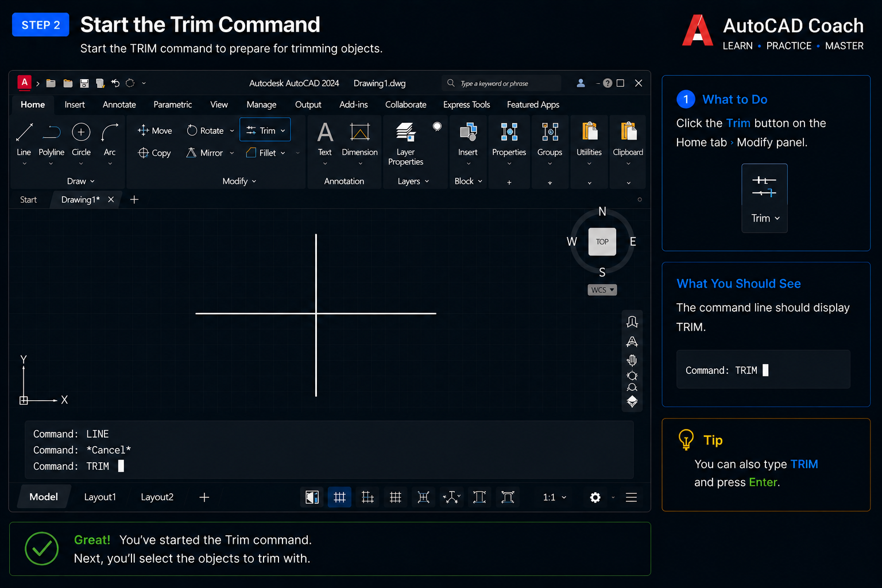Select the Circle tool
Image resolution: width=882 pixels, height=588 pixels.
(x=81, y=138)
